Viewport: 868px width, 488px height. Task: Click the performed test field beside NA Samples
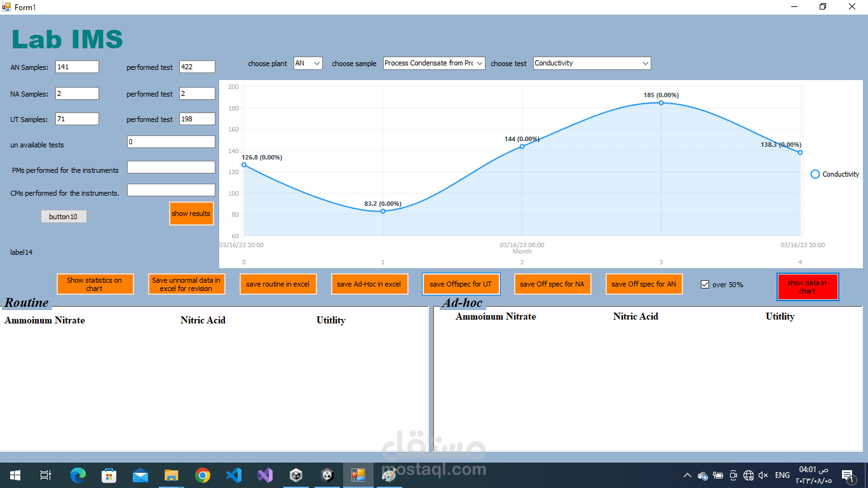point(197,93)
